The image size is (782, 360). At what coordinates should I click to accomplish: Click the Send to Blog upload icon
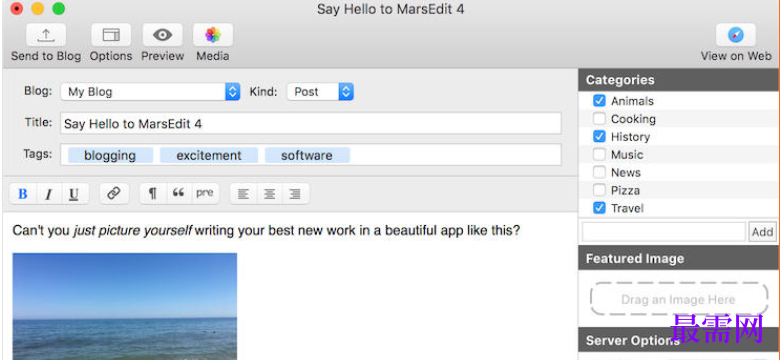[x=46, y=35]
